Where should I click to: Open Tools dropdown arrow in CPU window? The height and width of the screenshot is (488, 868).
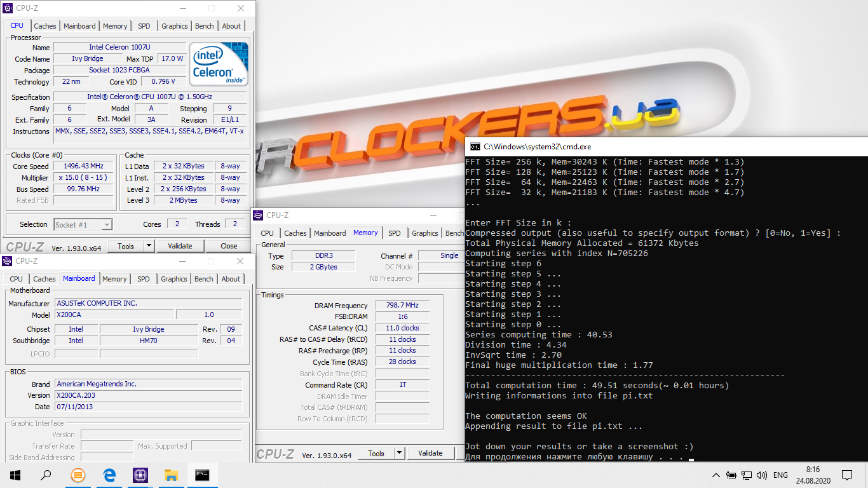click(x=149, y=246)
